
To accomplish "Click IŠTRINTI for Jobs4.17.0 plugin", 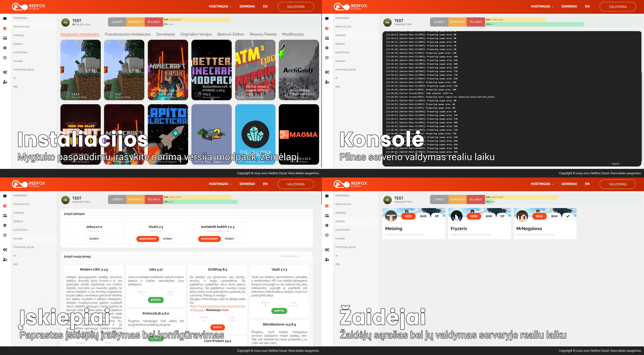I will (94, 239).
